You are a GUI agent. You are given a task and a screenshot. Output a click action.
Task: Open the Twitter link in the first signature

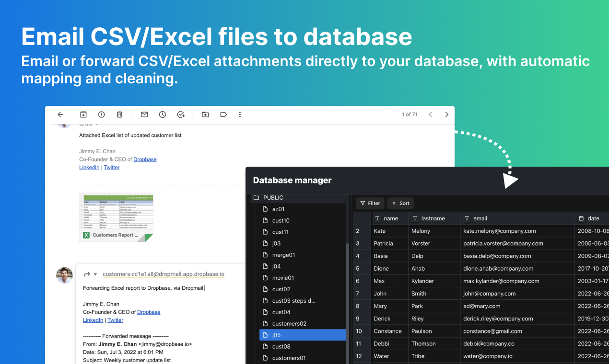point(112,167)
